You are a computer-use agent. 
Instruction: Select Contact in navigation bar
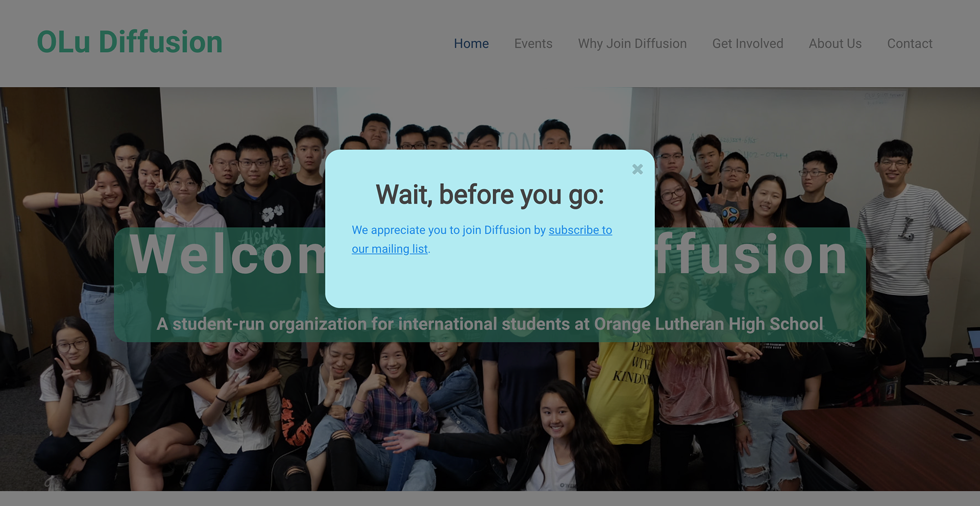coord(910,44)
